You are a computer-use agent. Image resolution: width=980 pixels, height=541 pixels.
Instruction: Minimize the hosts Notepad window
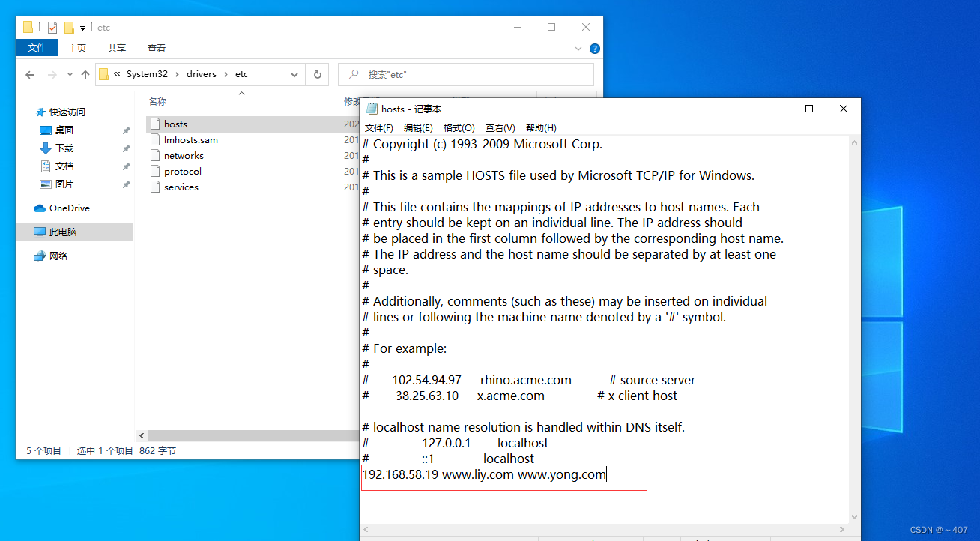[x=775, y=109]
